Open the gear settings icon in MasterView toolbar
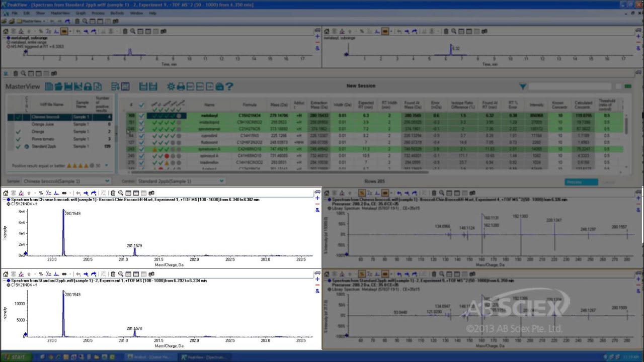 171,86
